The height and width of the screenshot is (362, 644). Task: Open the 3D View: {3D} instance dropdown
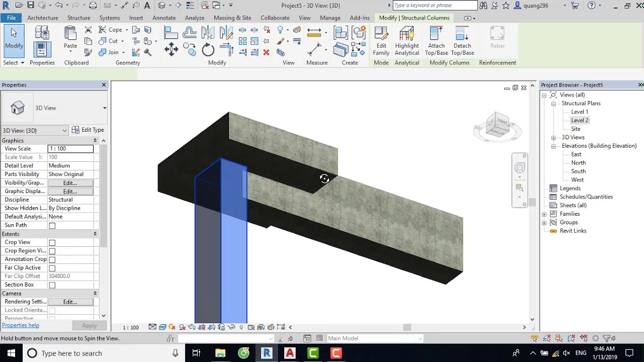pos(35,130)
